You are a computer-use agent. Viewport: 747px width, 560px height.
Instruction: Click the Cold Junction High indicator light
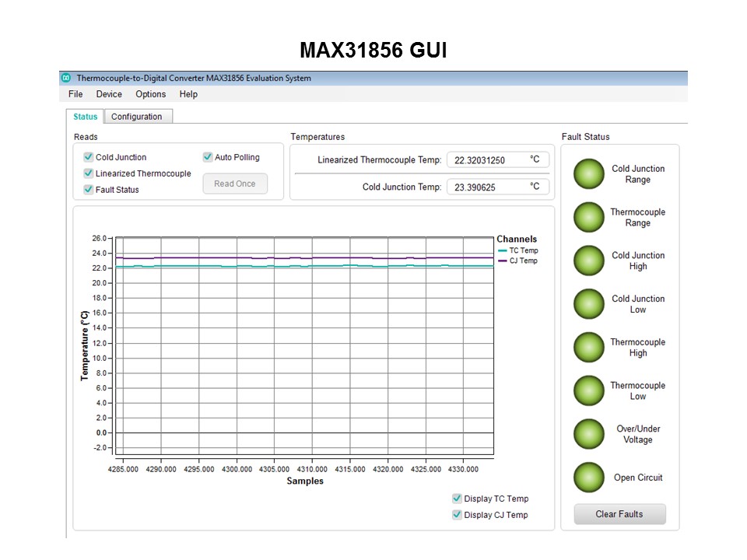(x=589, y=261)
